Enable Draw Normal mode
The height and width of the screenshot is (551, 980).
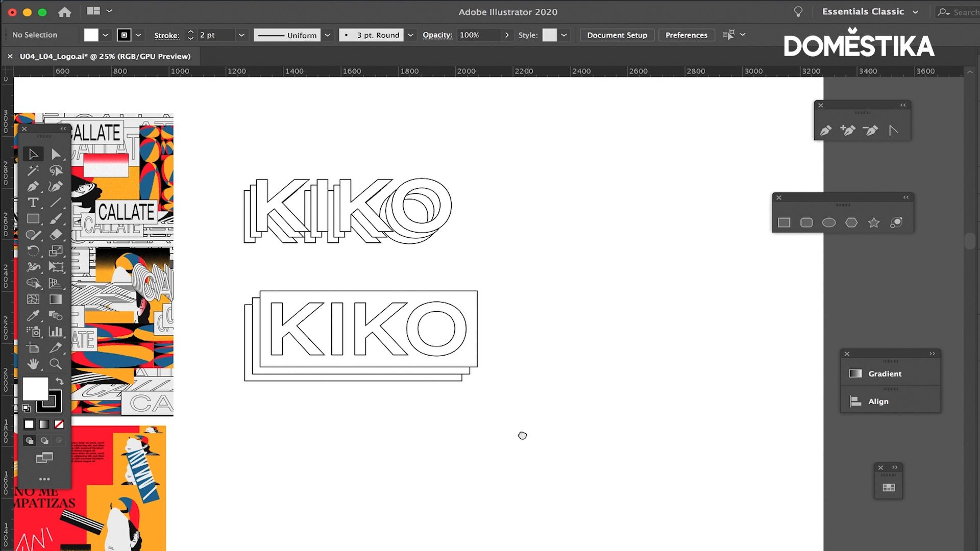pos(30,441)
